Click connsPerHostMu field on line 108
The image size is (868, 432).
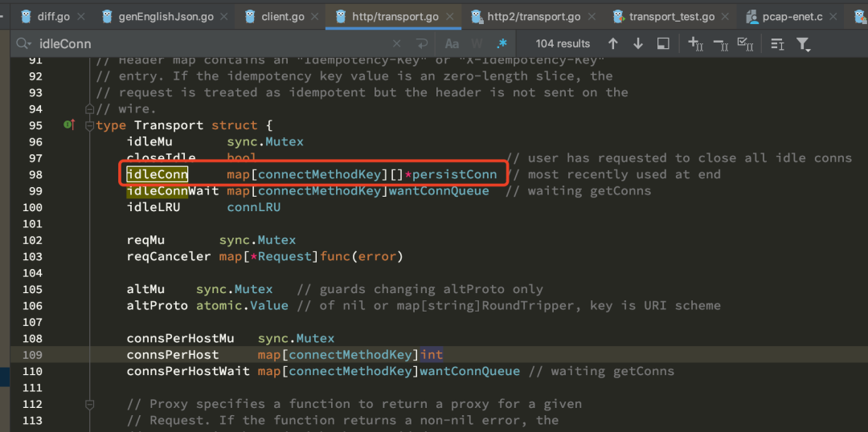pyautogui.click(x=181, y=339)
